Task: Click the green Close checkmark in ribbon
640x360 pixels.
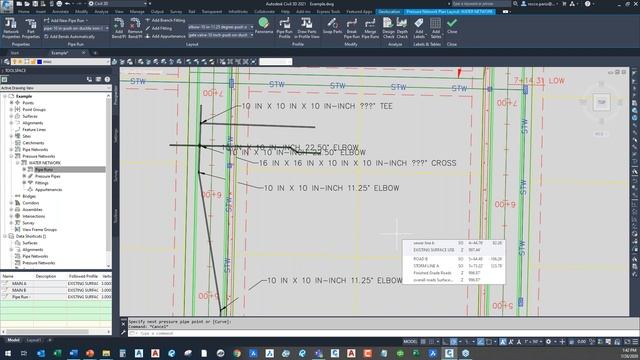Action: (x=452, y=25)
